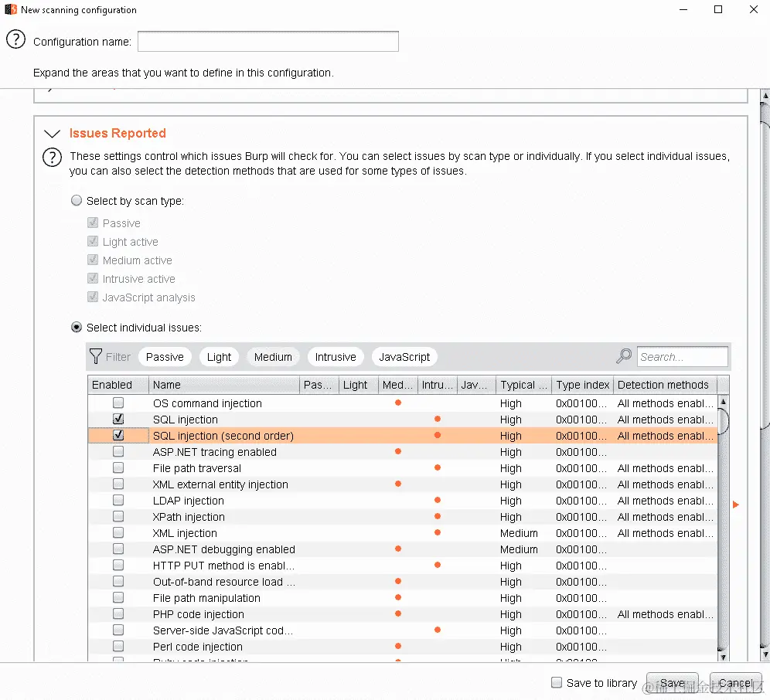This screenshot has width=770, height=700.
Task: Filter issues by JavaScript
Action: tap(404, 357)
